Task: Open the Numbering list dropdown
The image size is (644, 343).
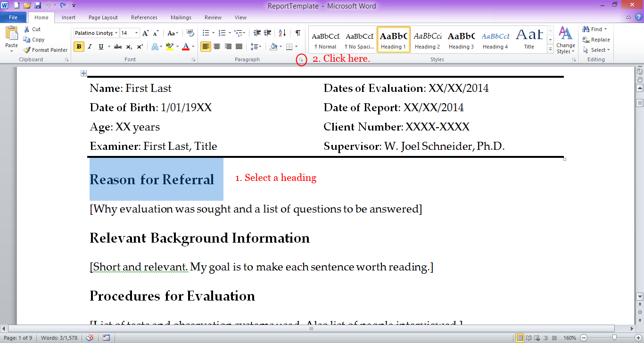Action: [x=230, y=33]
